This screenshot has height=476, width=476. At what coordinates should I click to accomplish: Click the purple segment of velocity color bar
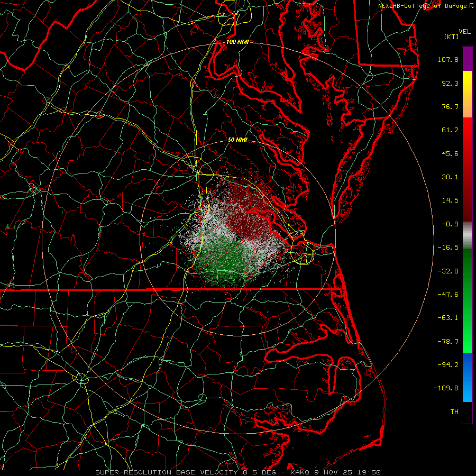467,59
